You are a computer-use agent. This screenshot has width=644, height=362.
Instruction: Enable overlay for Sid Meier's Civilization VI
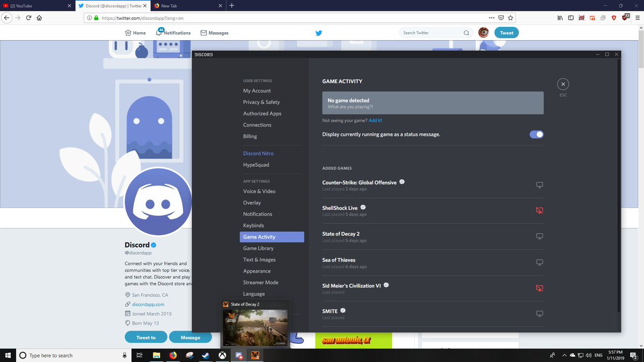tap(539, 288)
